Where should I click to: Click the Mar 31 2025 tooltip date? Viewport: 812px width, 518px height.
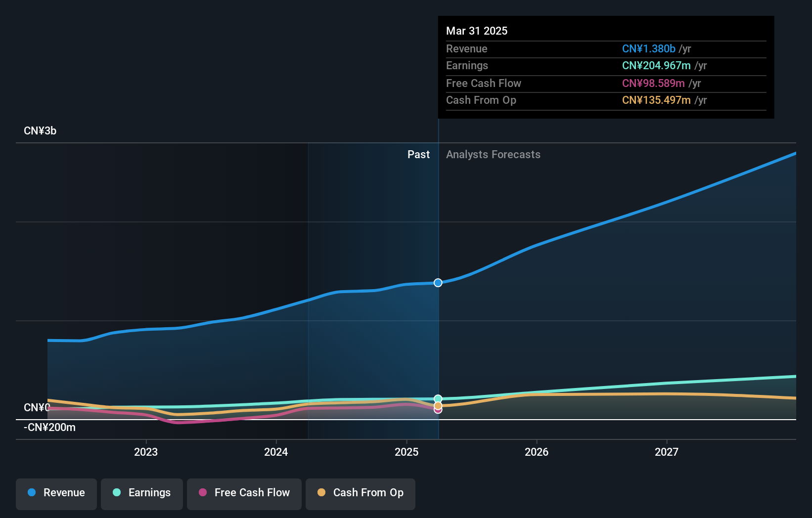pyautogui.click(x=477, y=31)
